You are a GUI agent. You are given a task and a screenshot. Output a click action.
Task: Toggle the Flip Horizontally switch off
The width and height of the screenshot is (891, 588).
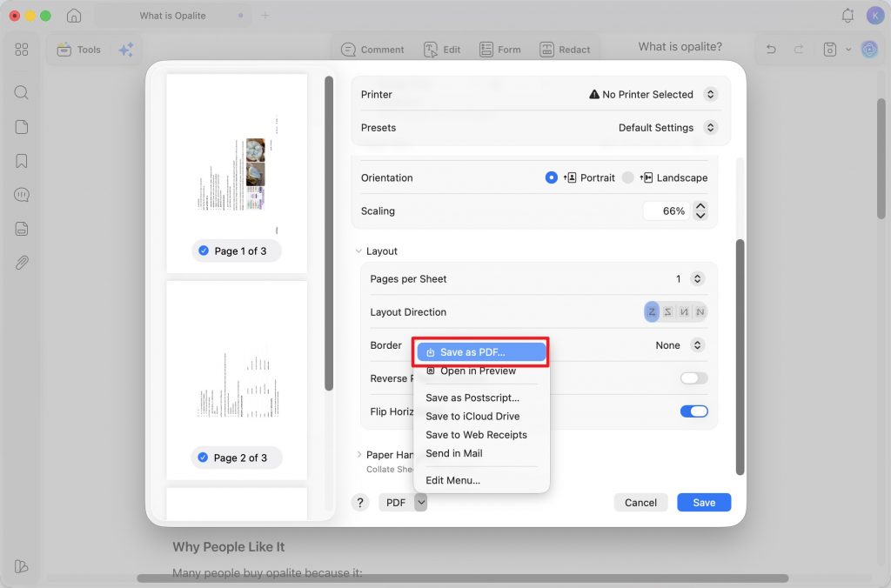click(693, 411)
